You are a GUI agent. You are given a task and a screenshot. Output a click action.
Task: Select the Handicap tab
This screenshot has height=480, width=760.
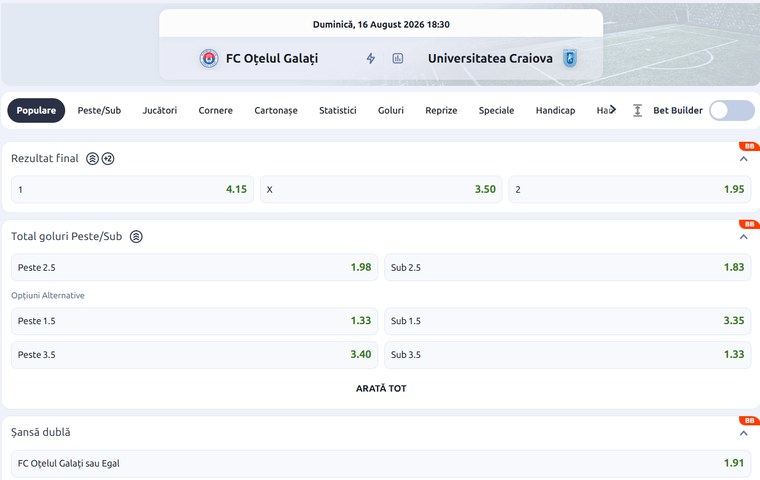(555, 111)
